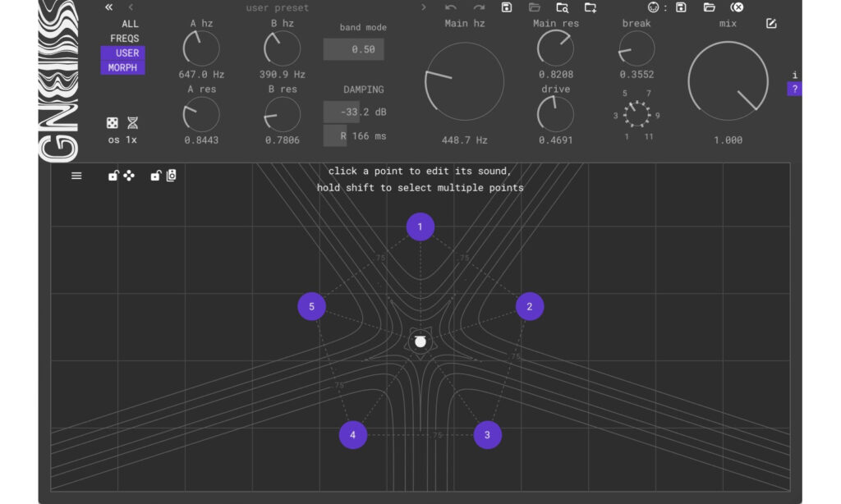Open the browse-presets folder with magnifier
The height and width of the screenshot is (504, 841).
(x=562, y=7)
